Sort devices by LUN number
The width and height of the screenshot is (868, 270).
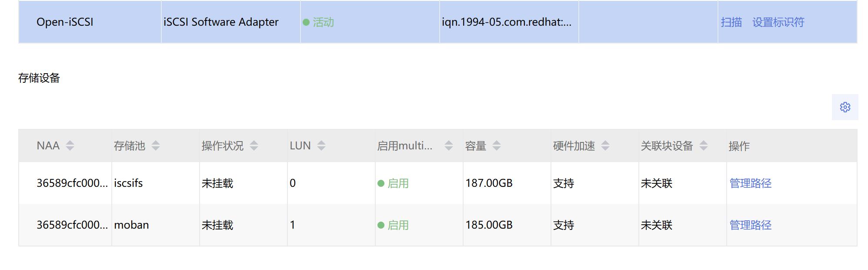click(321, 145)
